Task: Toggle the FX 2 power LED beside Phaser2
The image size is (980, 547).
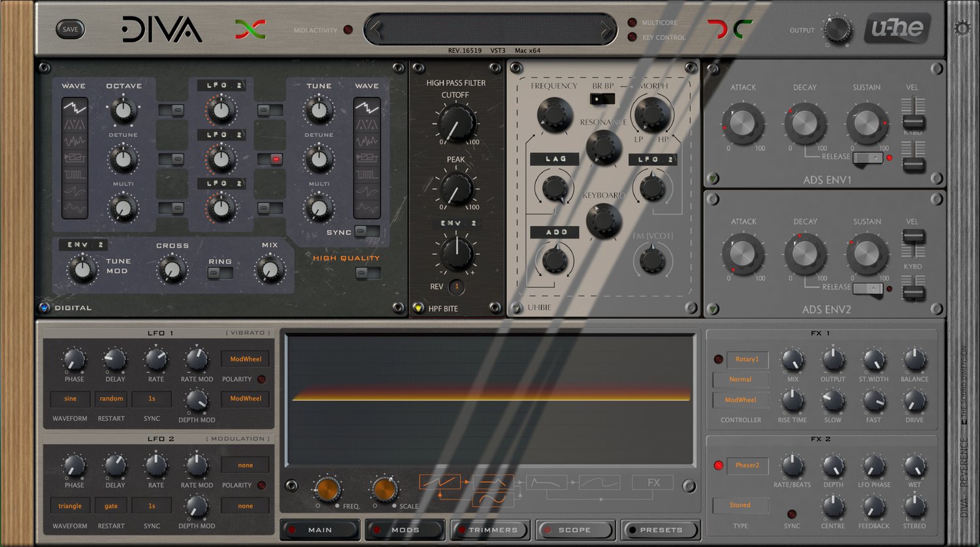Action: [719, 465]
